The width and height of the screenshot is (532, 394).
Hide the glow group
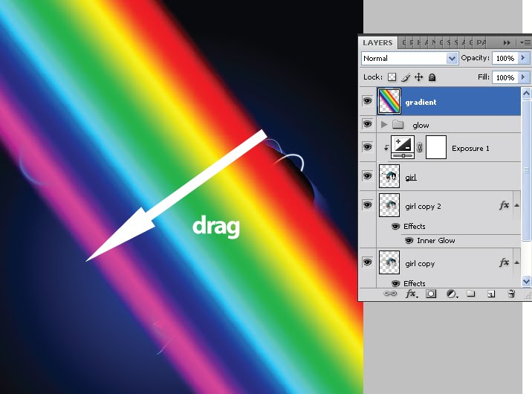pos(367,124)
